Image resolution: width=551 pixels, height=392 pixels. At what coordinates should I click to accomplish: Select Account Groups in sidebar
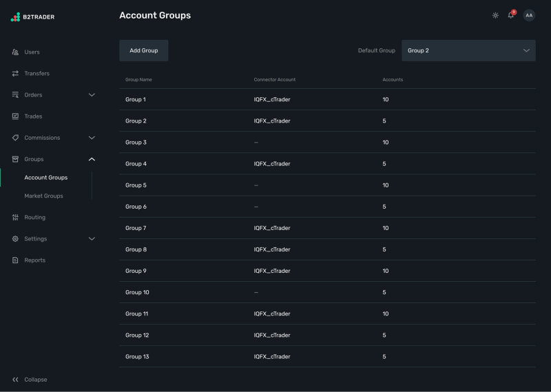coord(45,178)
